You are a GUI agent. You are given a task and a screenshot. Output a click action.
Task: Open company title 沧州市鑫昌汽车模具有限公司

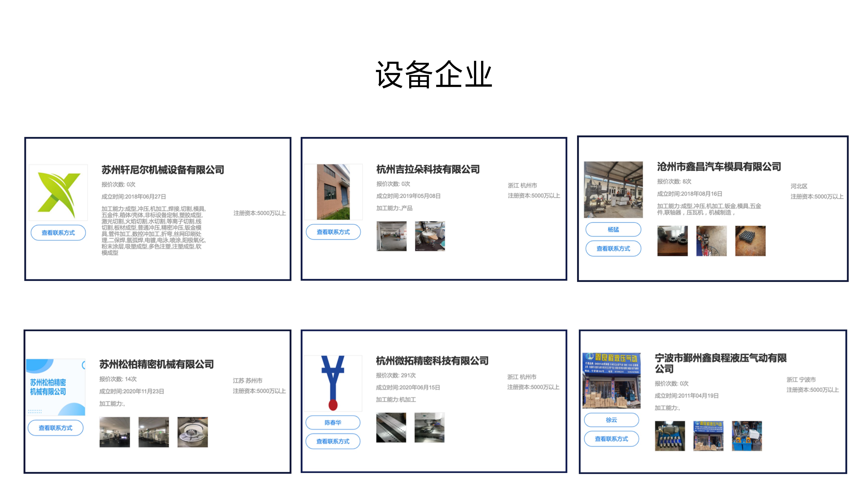coord(719,167)
